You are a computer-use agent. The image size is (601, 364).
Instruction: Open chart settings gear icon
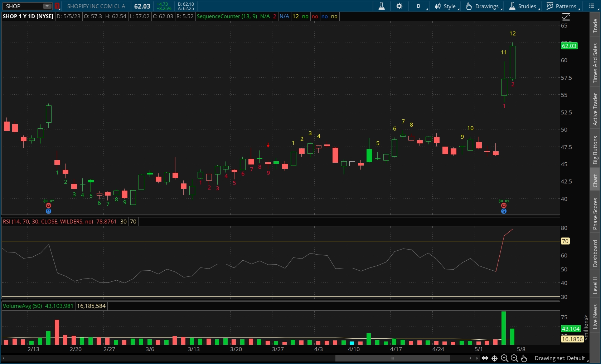click(399, 6)
